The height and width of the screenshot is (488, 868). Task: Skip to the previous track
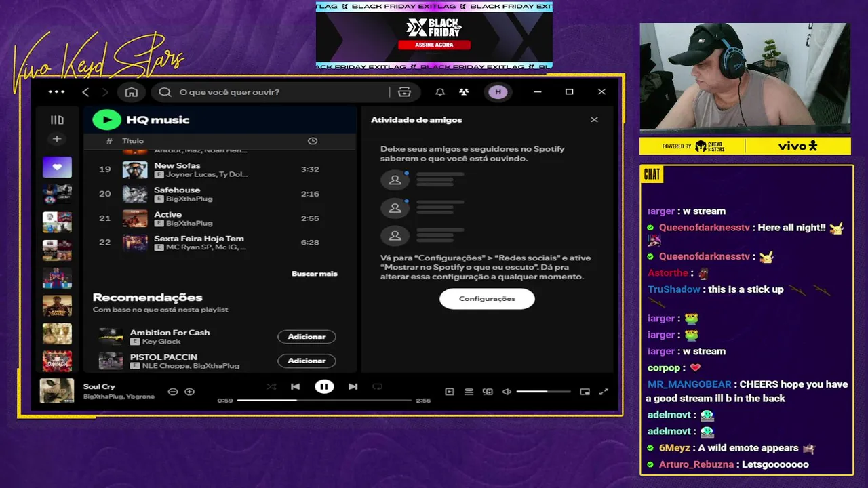coord(296,387)
